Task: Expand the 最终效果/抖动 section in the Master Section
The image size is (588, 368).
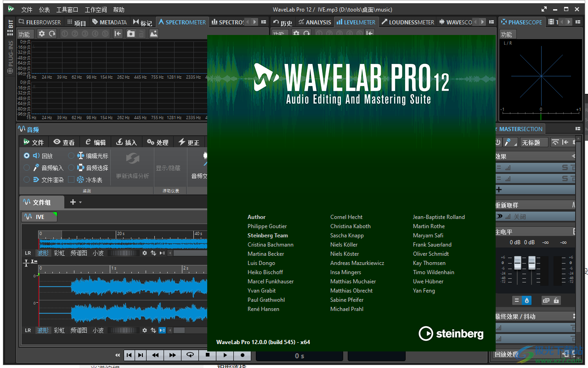Action: tap(574, 316)
